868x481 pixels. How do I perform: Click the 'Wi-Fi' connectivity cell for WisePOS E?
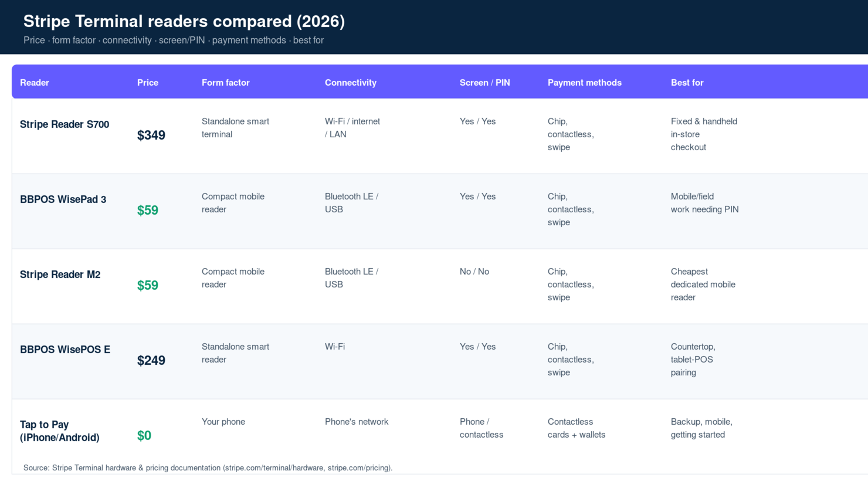(x=335, y=347)
